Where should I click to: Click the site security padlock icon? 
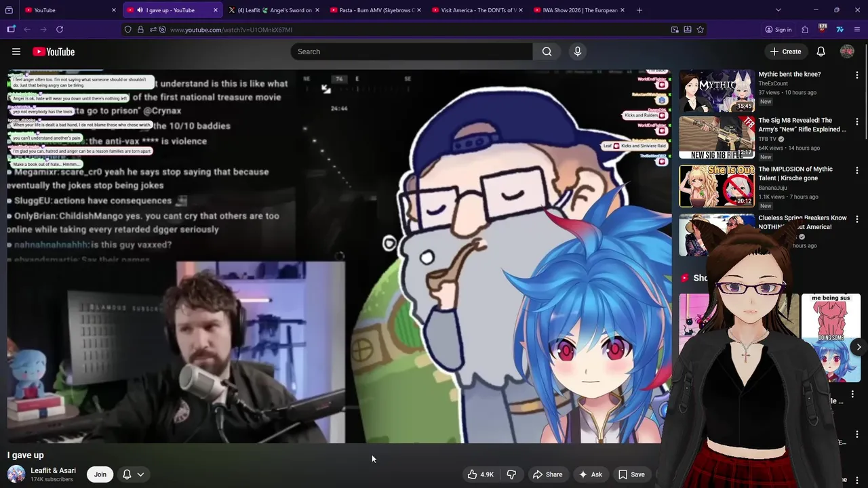click(x=140, y=30)
